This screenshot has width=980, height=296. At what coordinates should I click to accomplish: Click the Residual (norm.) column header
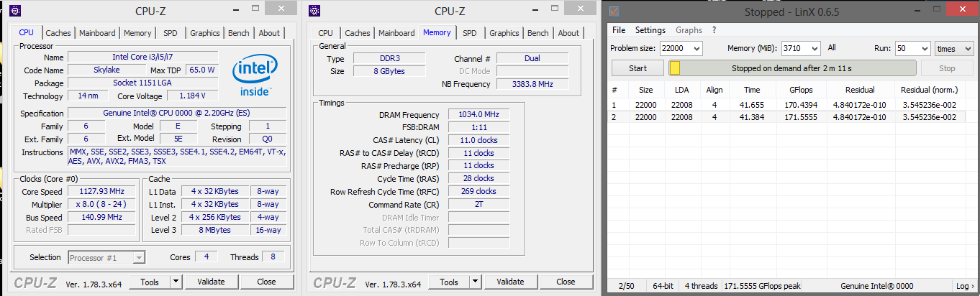tap(929, 90)
